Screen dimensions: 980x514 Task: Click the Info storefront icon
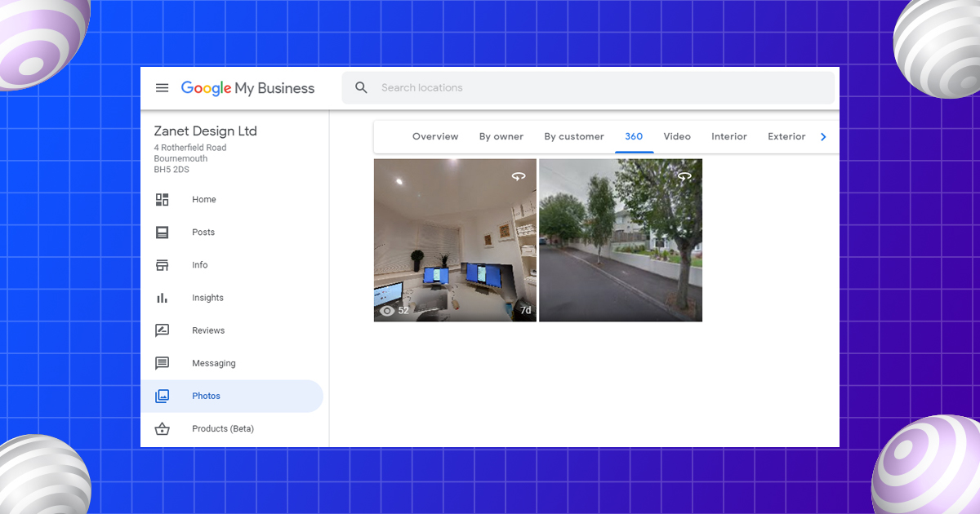point(163,265)
